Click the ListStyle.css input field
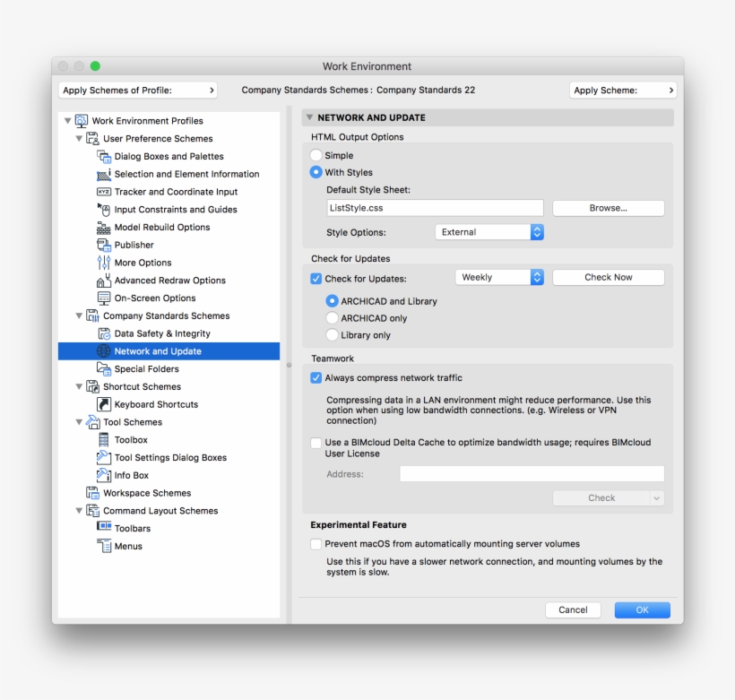 click(x=434, y=207)
